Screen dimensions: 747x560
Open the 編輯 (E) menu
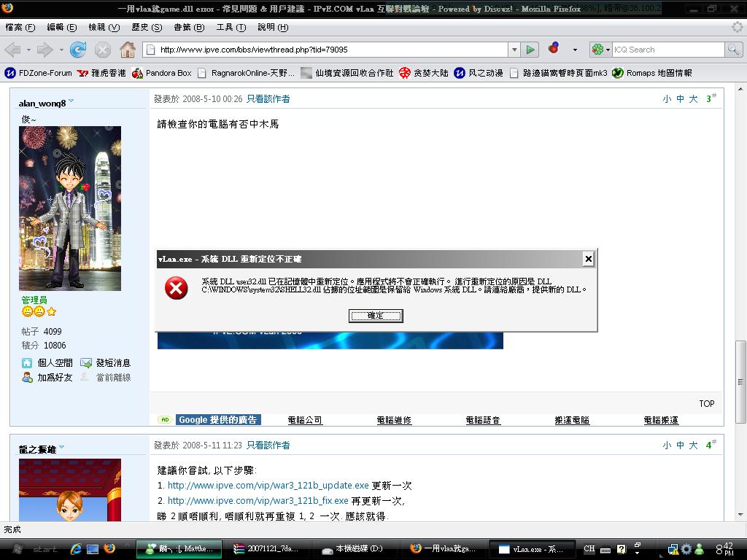tap(62, 27)
